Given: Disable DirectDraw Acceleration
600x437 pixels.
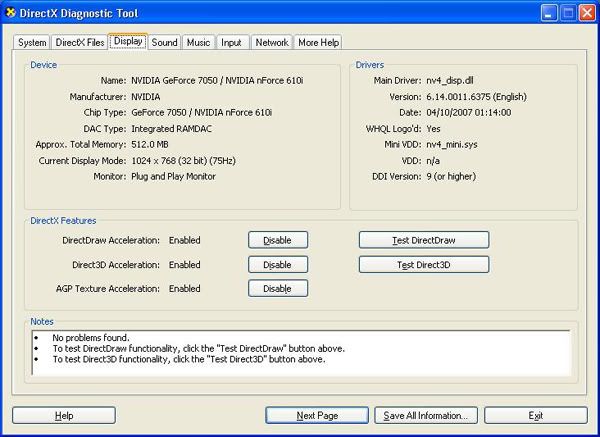Looking at the screenshot, I should coord(278,240).
